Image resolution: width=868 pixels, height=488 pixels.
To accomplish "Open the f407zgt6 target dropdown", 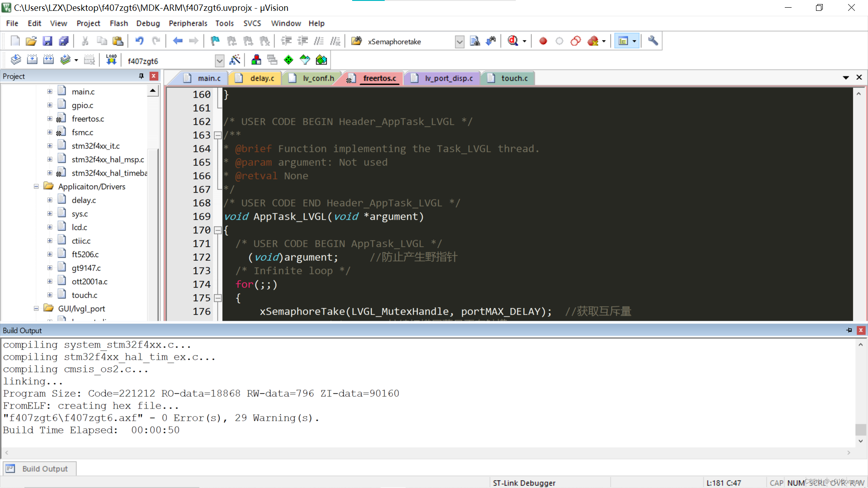I will (220, 61).
